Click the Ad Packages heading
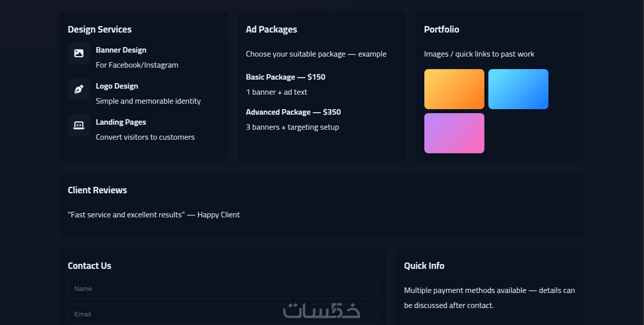644x325 pixels. [271, 30]
